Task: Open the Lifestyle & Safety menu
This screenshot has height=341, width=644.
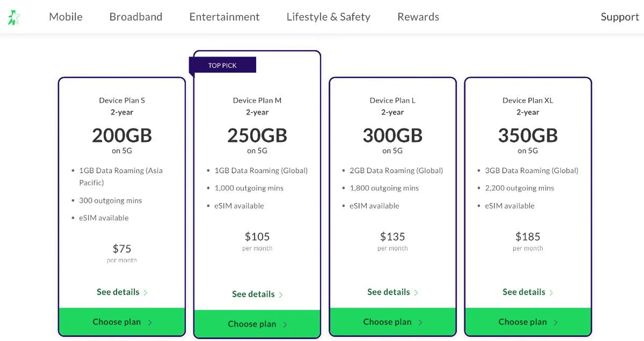Action: pos(328,17)
